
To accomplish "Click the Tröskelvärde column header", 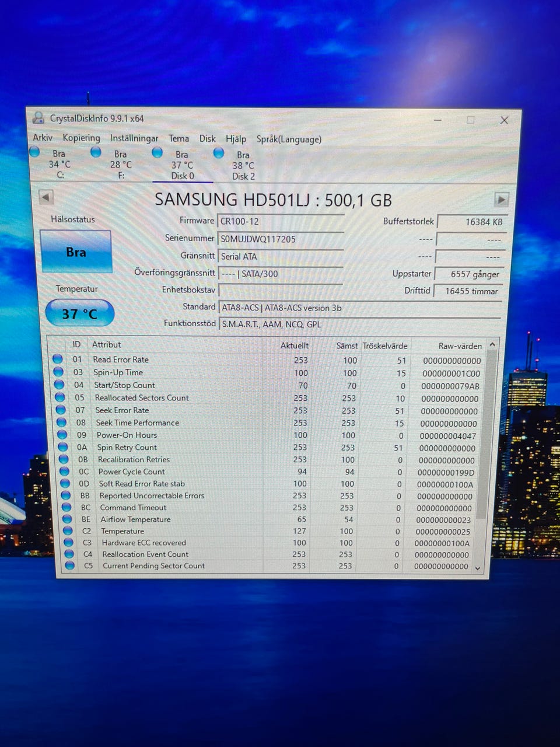I will coord(385,345).
